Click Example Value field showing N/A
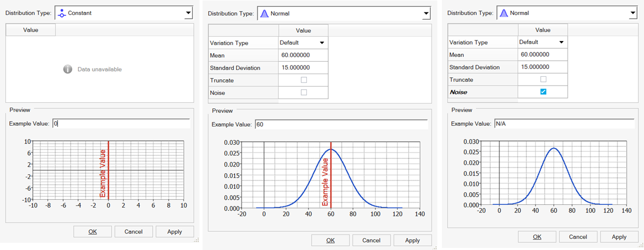 pos(564,124)
